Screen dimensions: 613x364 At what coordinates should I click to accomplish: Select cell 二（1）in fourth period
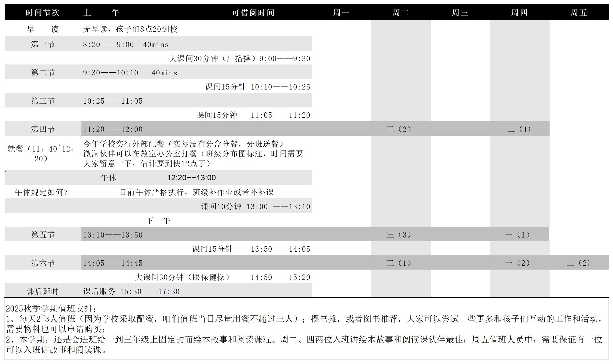[519, 129]
